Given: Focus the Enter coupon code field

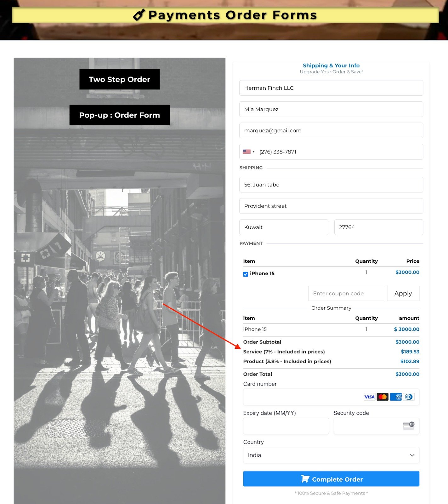Looking at the screenshot, I should click(346, 293).
